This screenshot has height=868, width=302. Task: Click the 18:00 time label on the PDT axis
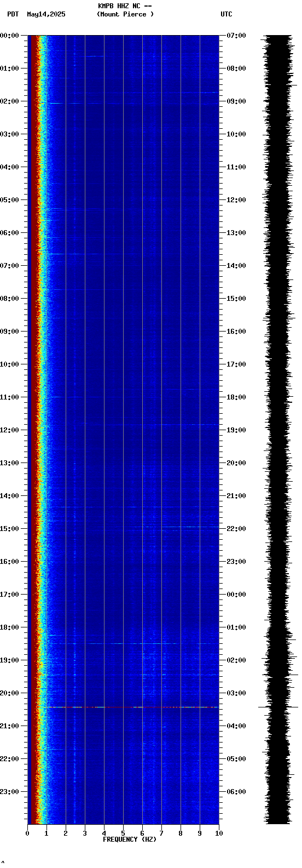[x=9, y=627]
